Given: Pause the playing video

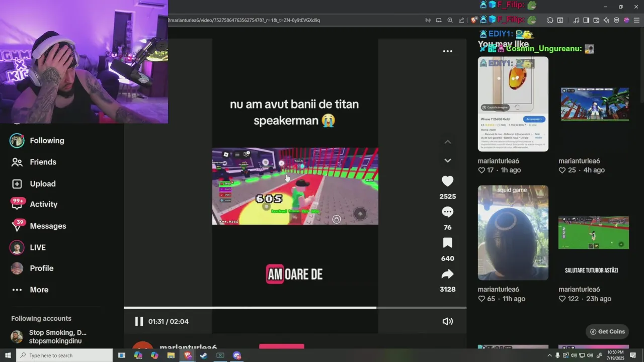Looking at the screenshot, I should (x=139, y=321).
